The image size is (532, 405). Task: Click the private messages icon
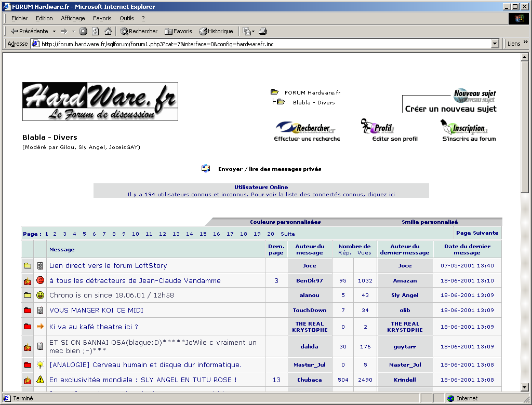(x=206, y=169)
